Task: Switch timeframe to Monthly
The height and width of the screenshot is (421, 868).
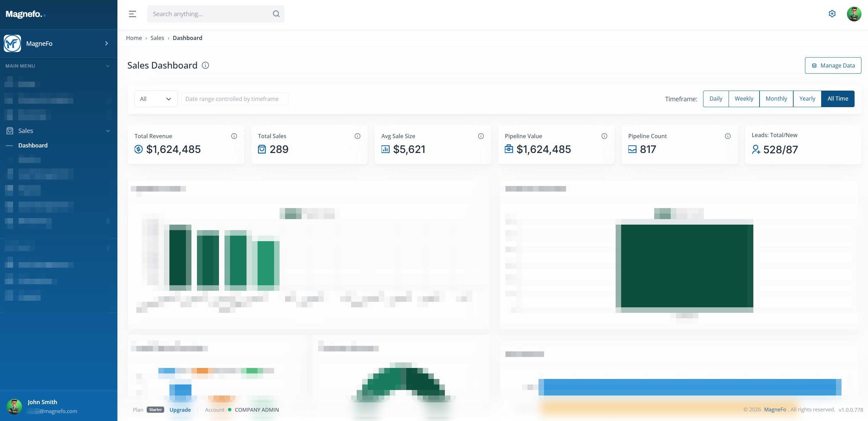Action: pos(776,99)
